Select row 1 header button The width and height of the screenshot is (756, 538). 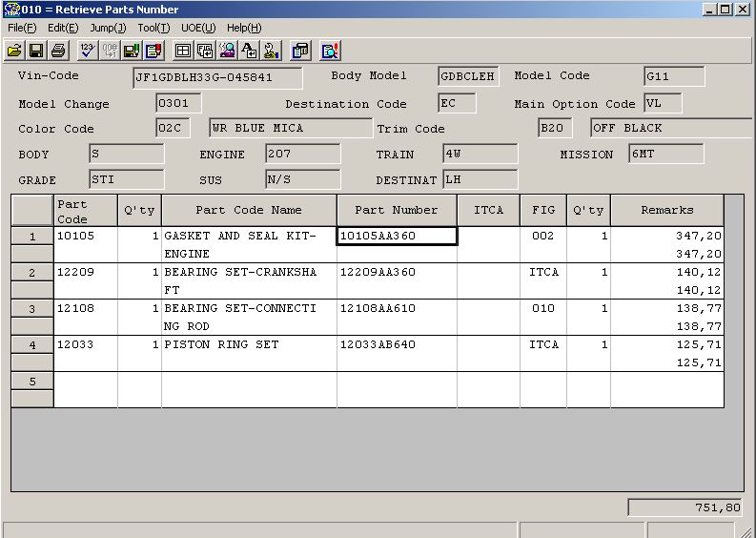31,237
